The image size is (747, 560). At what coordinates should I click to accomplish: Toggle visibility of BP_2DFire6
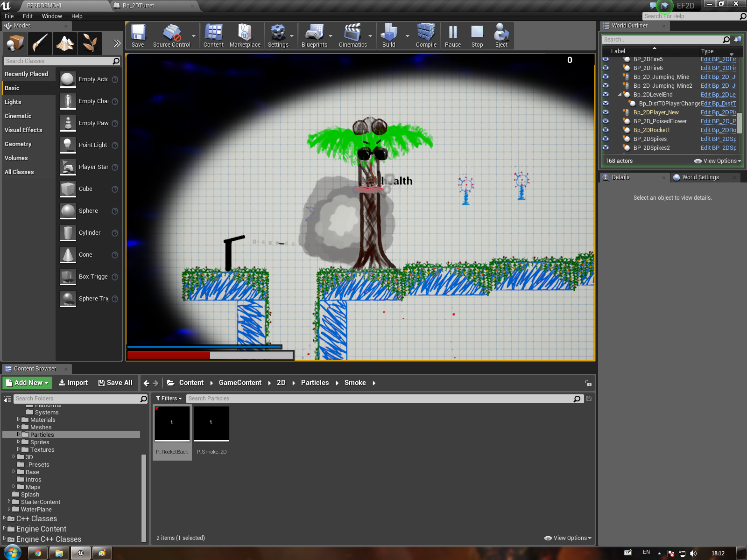606,68
